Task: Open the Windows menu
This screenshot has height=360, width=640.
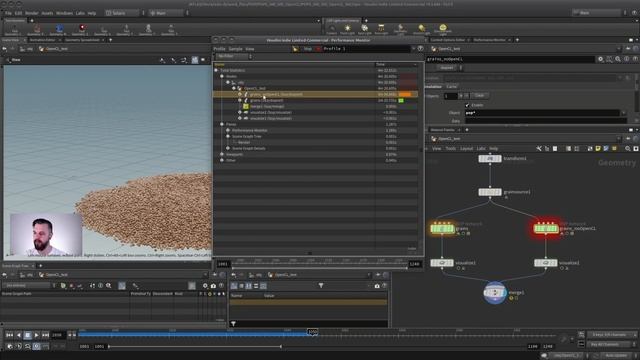Action: [x=64, y=13]
